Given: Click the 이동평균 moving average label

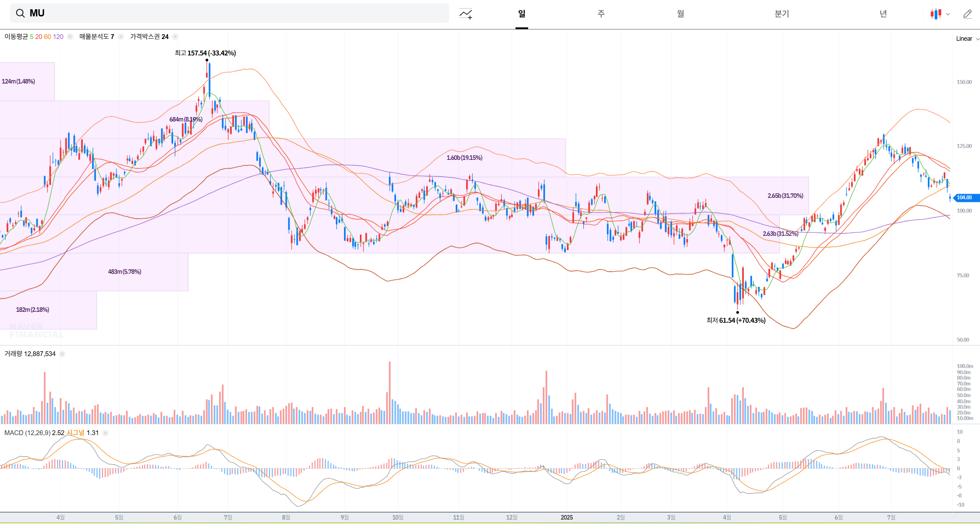Looking at the screenshot, I should 16,37.
